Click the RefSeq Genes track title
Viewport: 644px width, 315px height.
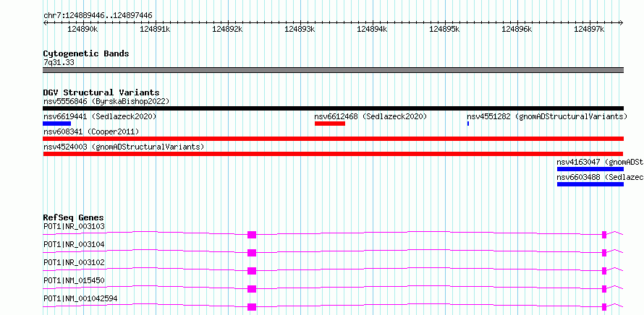pos(74,217)
